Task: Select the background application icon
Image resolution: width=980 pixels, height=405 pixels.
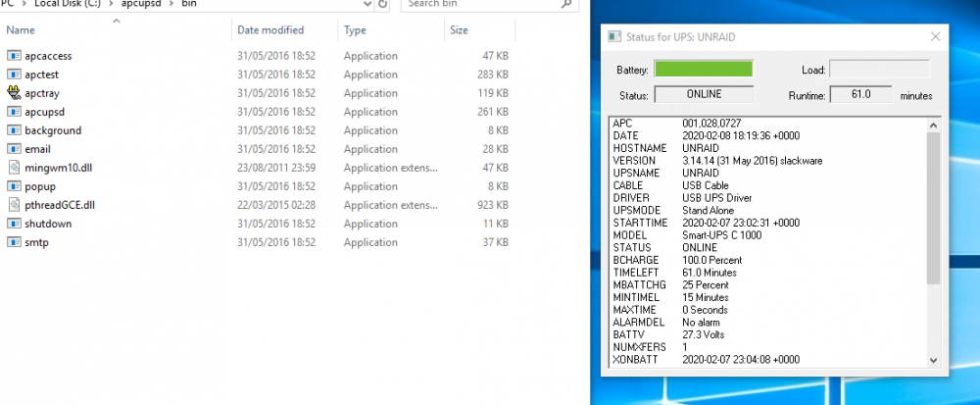Action: 14,130
